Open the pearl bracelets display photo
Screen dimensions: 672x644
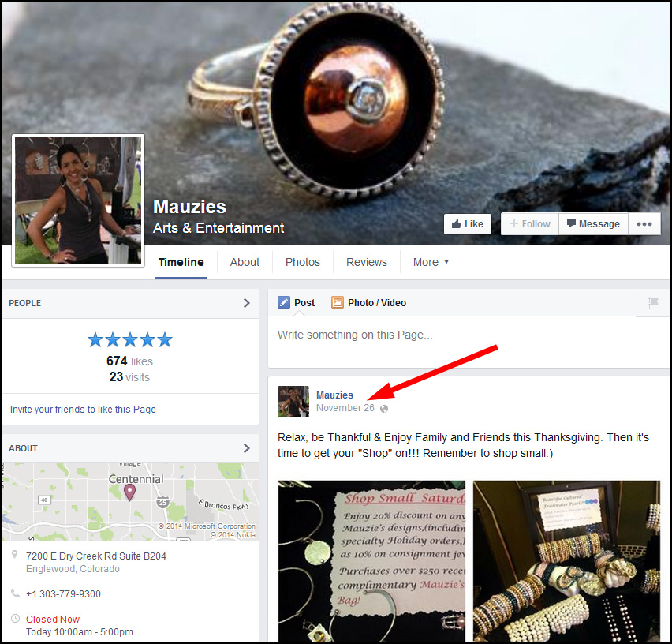coord(566,561)
